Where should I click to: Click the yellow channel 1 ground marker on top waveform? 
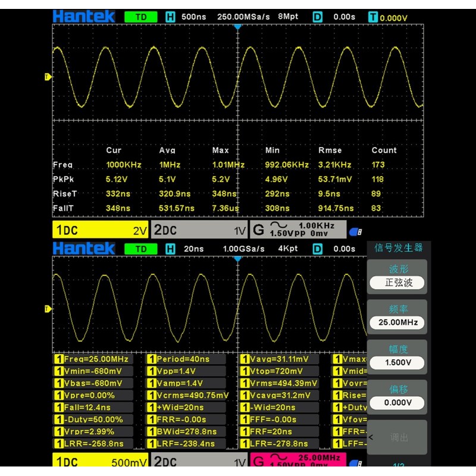pyautogui.click(x=48, y=77)
